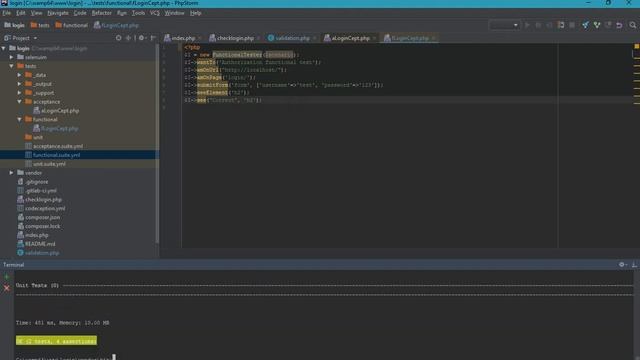640x360 pixels.
Task: Select fLoginCept.php in project tree
Action: pyautogui.click(x=56, y=129)
